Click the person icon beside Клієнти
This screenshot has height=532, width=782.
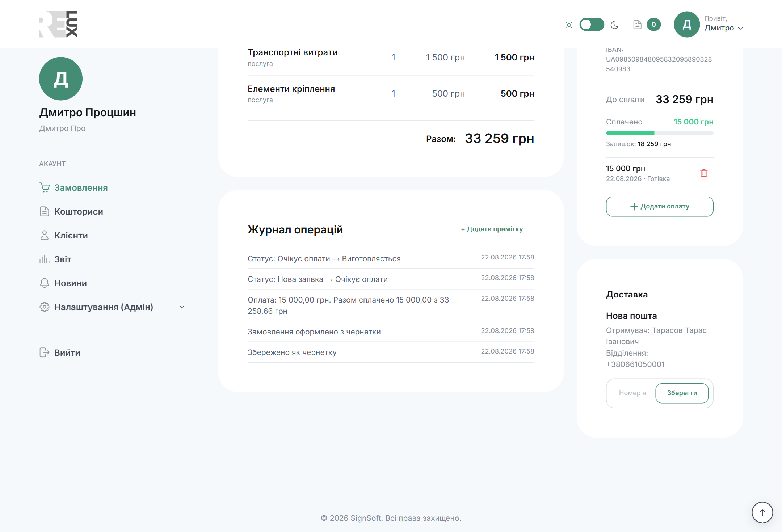tap(44, 235)
